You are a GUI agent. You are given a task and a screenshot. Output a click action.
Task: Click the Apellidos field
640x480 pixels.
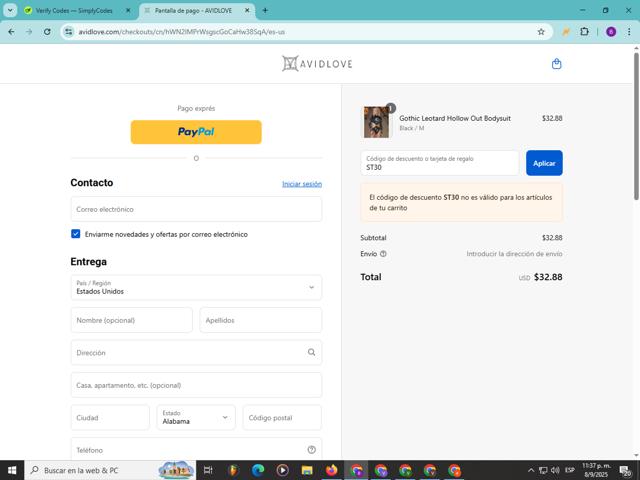coord(261,320)
